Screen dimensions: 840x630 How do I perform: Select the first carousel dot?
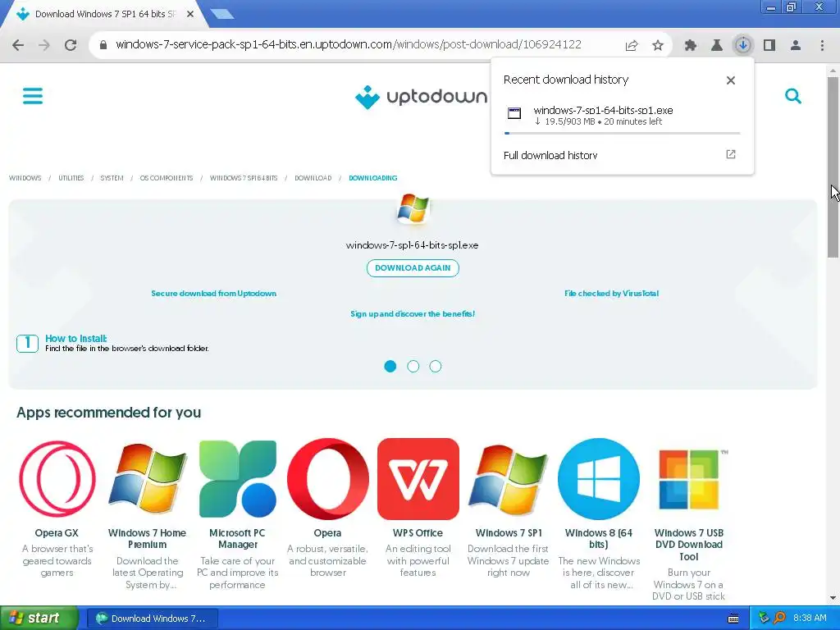point(390,367)
